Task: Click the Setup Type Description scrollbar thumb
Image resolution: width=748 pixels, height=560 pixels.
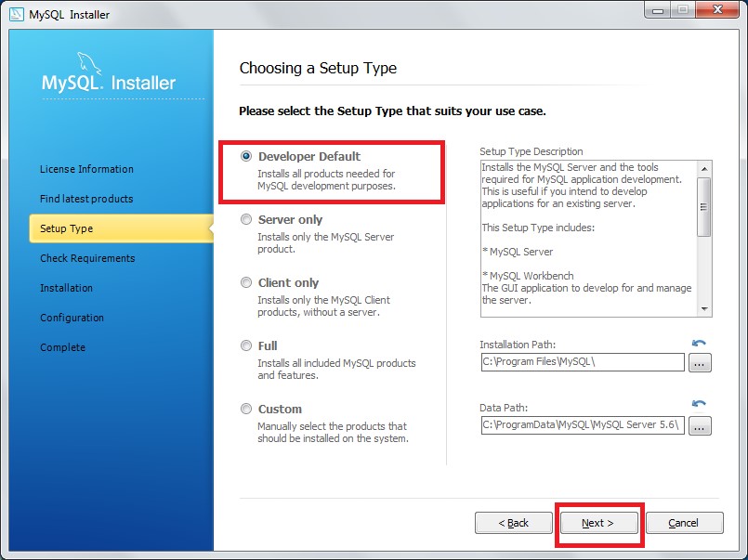Action: pos(704,207)
